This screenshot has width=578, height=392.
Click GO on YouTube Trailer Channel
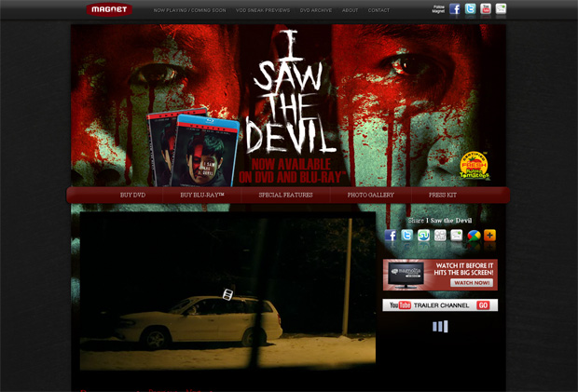483,305
